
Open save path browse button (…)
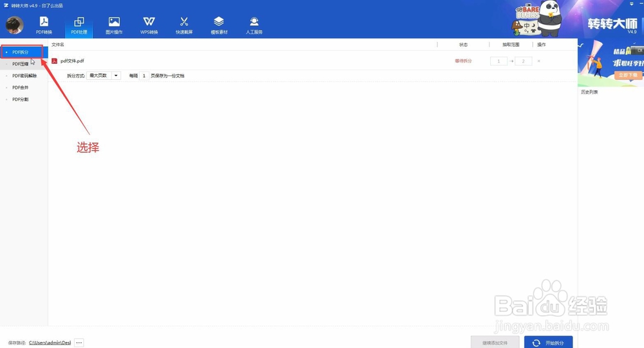(79, 343)
